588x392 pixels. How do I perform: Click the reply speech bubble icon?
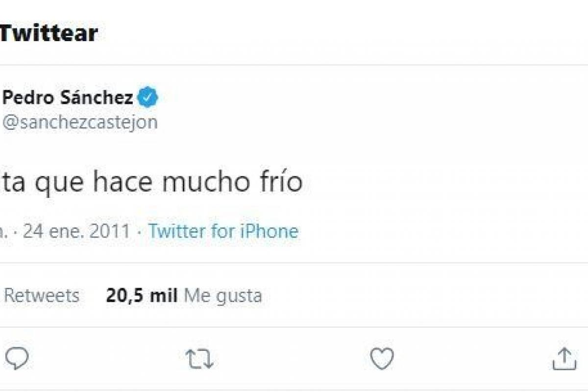[x=17, y=359]
